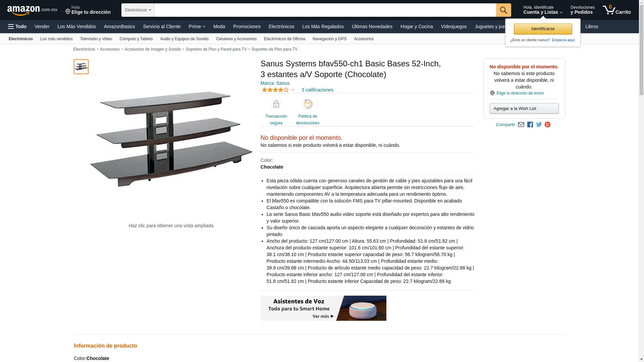Go to the Amazon.com.mx logo home
The width and height of the screenshot is (644, 362).
coord(32,10)
